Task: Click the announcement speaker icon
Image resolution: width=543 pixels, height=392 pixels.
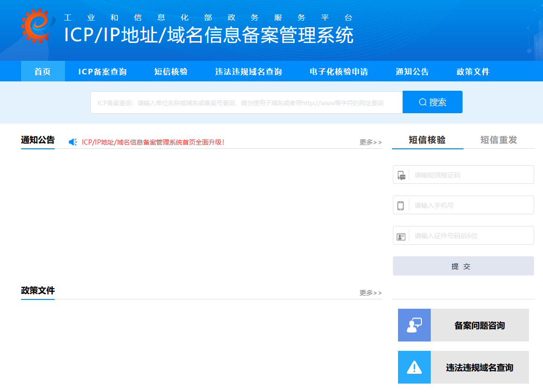Action: [x=72, y=141]
